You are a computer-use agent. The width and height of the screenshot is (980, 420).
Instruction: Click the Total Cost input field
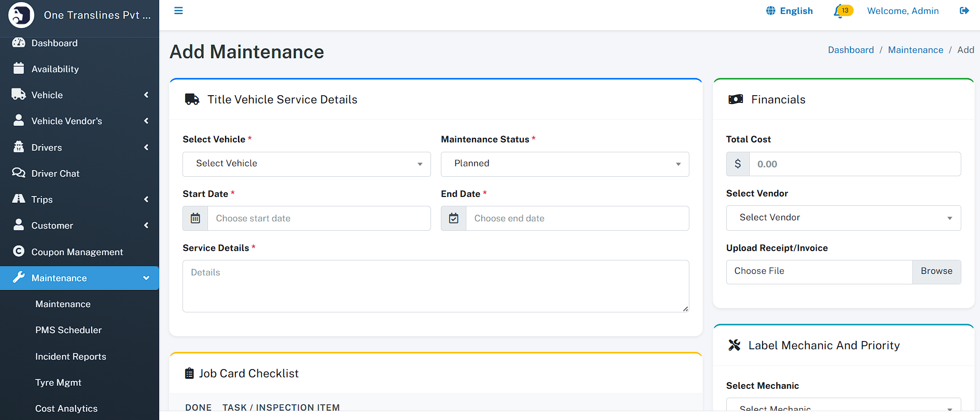tap(854, 164)
